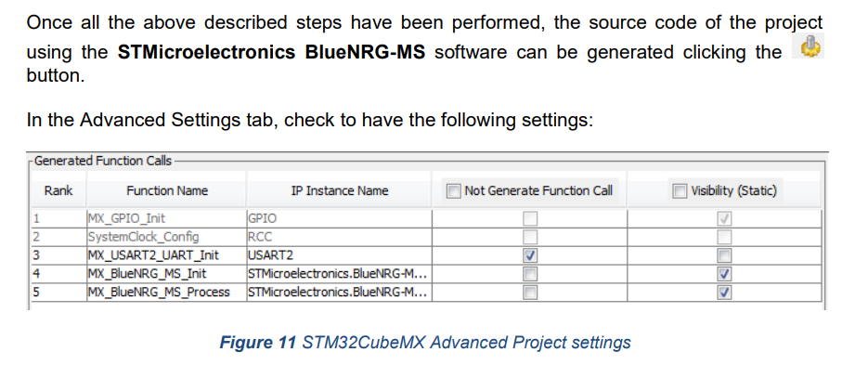Screen dimensions: 868x378
Task: Check Not Generate for MX_GPIO_Init row
Action: pyautogui.click(x=530, y=219)
